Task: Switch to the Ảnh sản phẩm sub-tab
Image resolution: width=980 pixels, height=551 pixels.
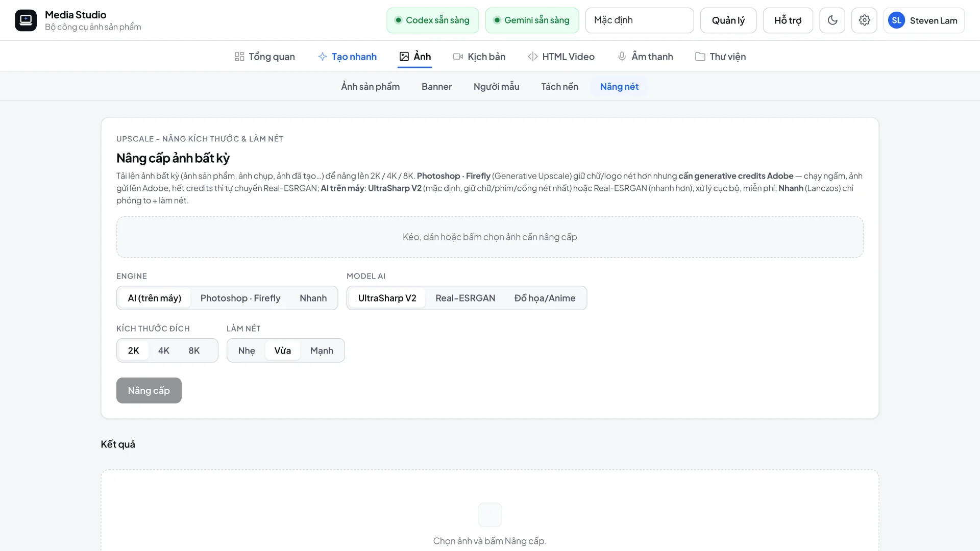Action: pyautogui.click(x=371, y=87)
